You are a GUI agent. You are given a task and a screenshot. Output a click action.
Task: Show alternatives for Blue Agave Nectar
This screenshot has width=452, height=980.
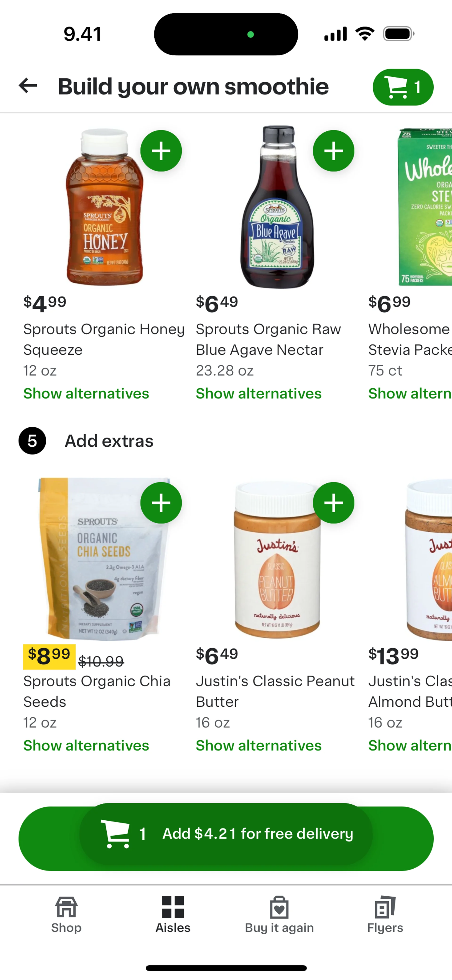tap(258, 393)
